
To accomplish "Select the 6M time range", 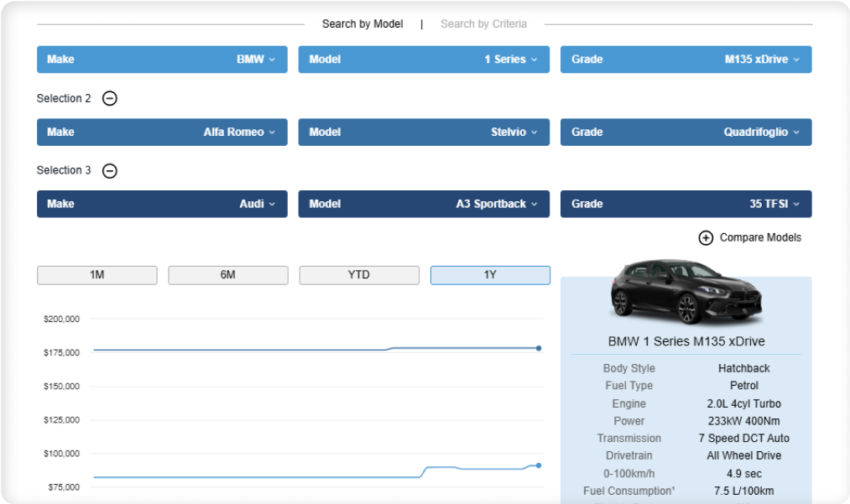I will click(x=227, y=275).
